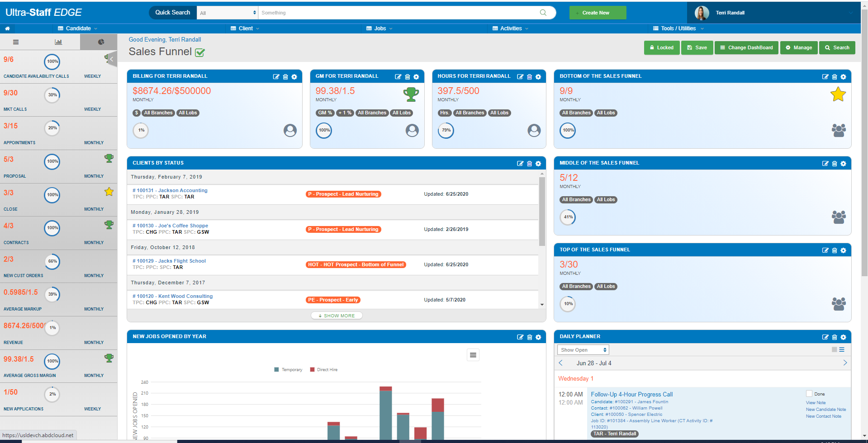The image size is (868, 443).
Task: Open the sidebar list view icon
Action: 16,42
